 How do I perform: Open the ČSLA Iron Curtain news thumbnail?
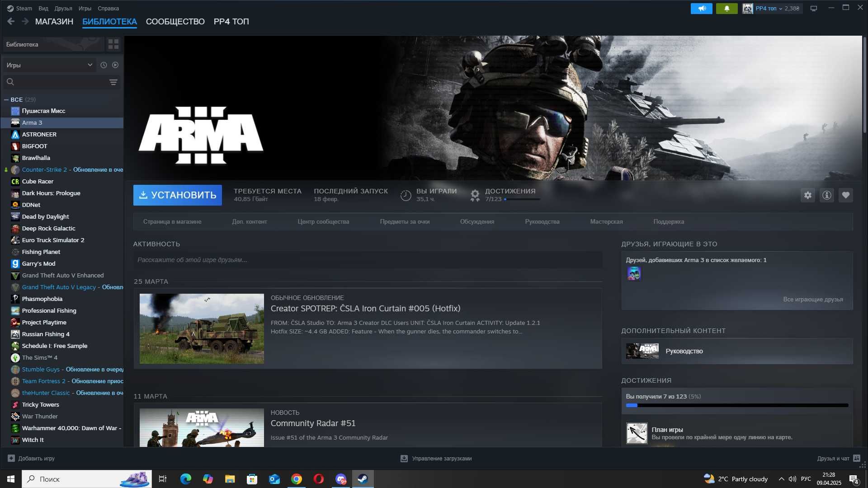202,328
